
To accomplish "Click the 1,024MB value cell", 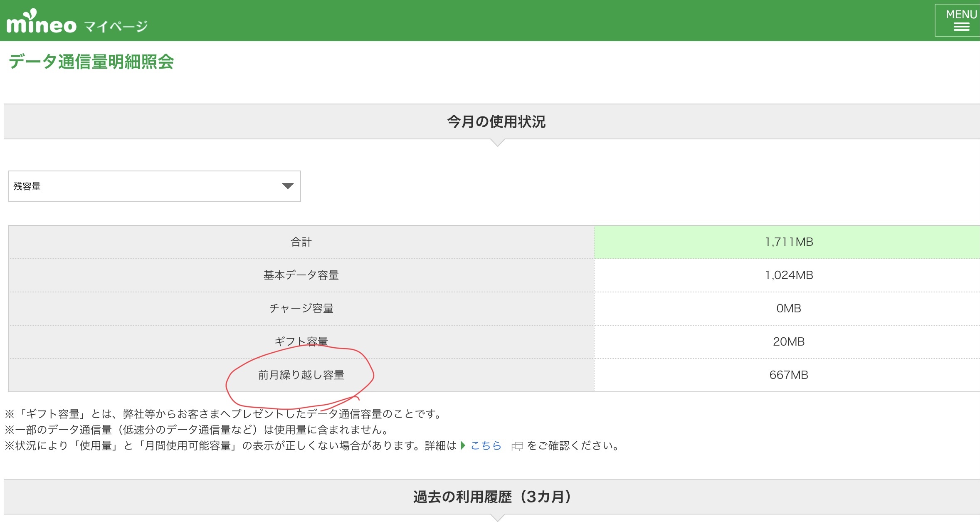I will pyautogui.click(x=788, y=275).
